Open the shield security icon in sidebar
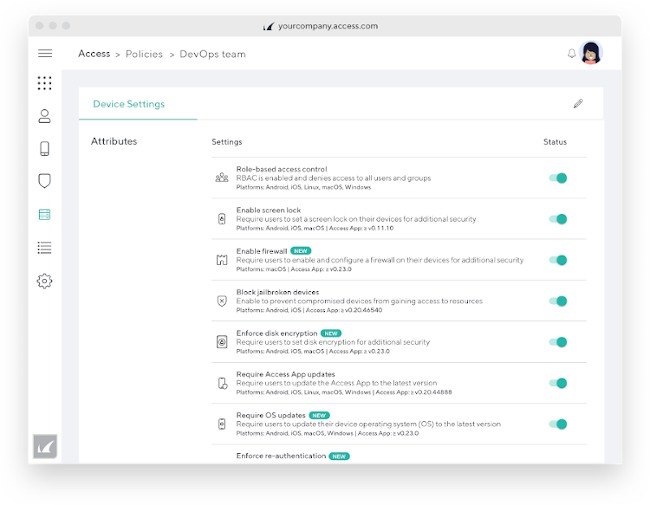Image resolution: width=650 pixels, height=505 pixels. pyautogui.click(x=44, y=181)
